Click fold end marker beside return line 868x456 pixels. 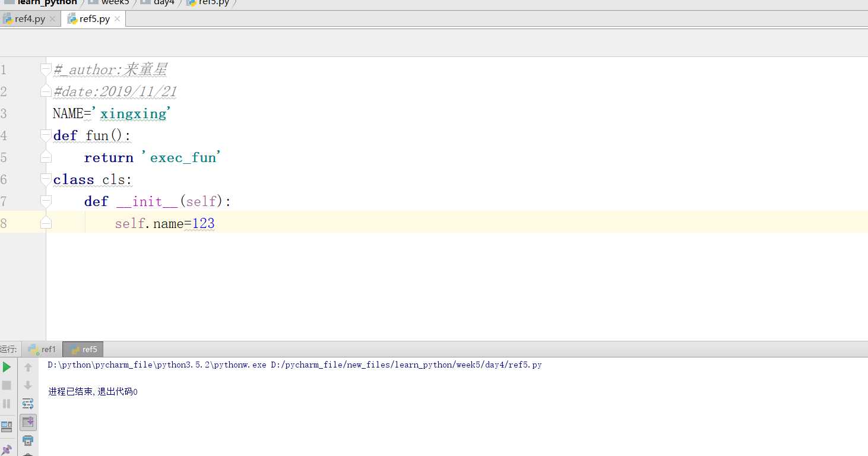point(46,157)
